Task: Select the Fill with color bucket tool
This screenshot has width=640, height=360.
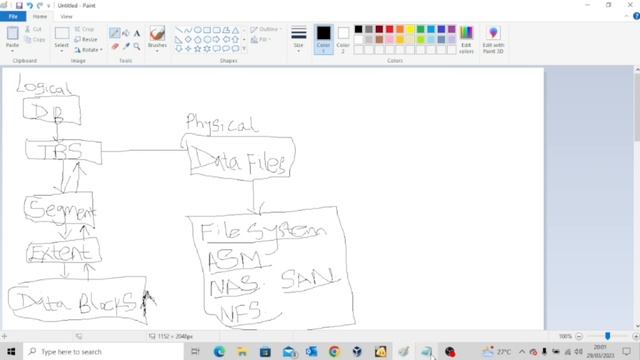Action: (x=126, y=33)
